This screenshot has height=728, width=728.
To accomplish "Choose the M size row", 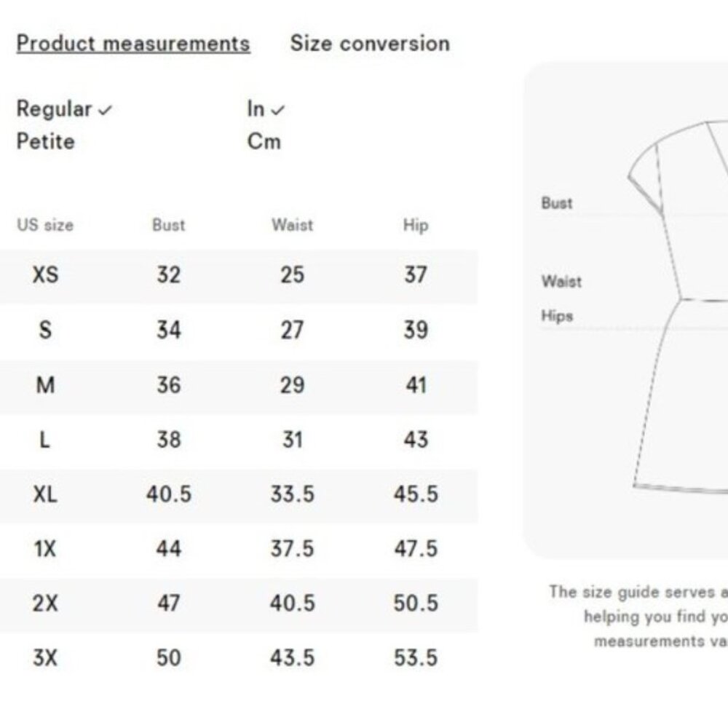I will (45, 385).
